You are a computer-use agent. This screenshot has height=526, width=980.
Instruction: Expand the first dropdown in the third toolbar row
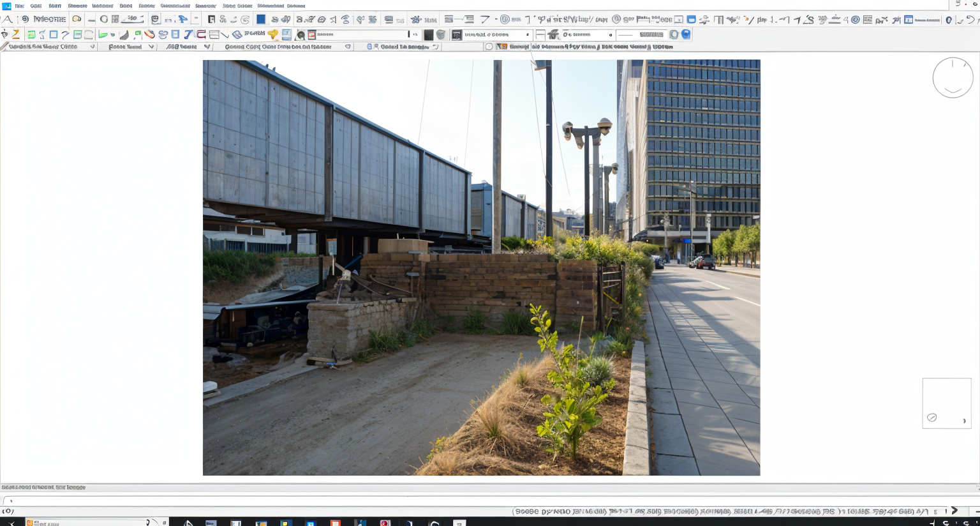[92, 47]
